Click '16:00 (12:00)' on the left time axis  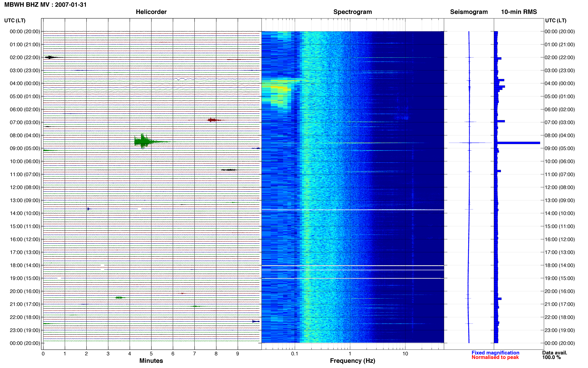point(25,239)
